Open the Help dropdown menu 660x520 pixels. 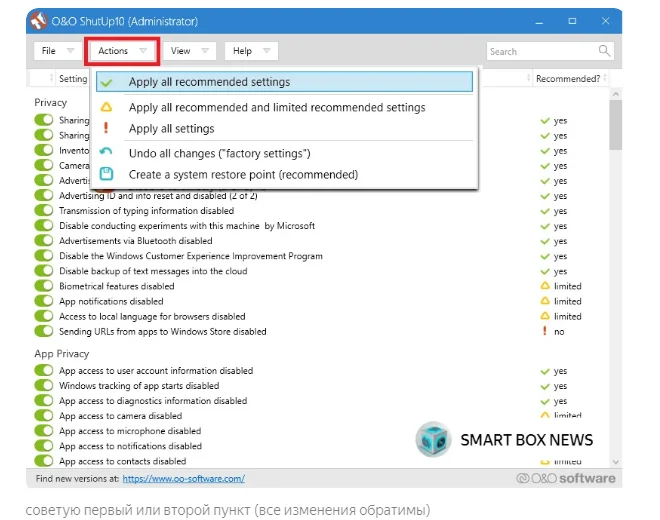[x=251, y=51]
